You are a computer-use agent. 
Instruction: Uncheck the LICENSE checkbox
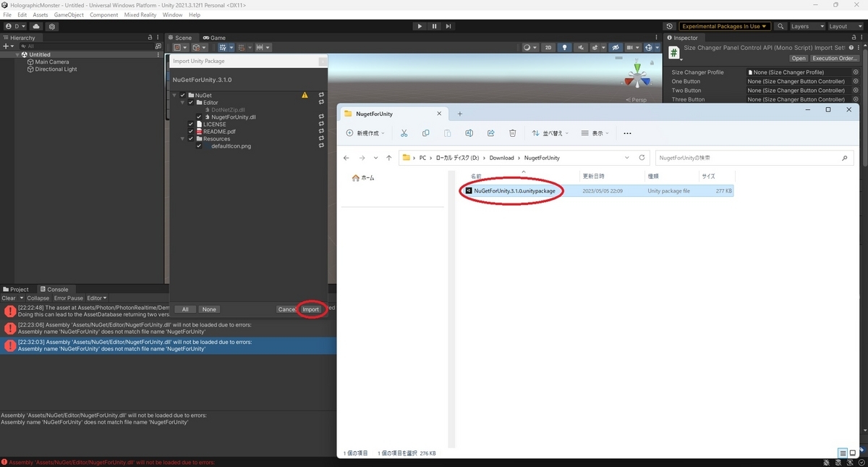coord(191,124)
